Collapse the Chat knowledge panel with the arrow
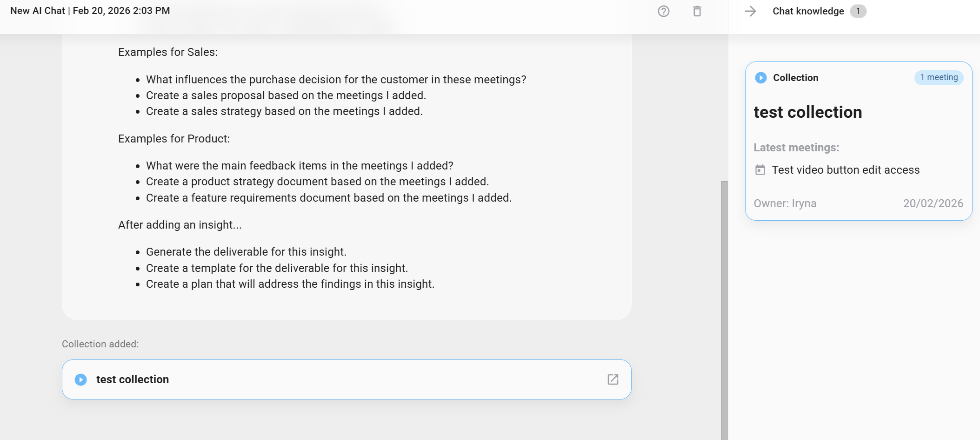The image size is (980, 440). pos(750,11)
